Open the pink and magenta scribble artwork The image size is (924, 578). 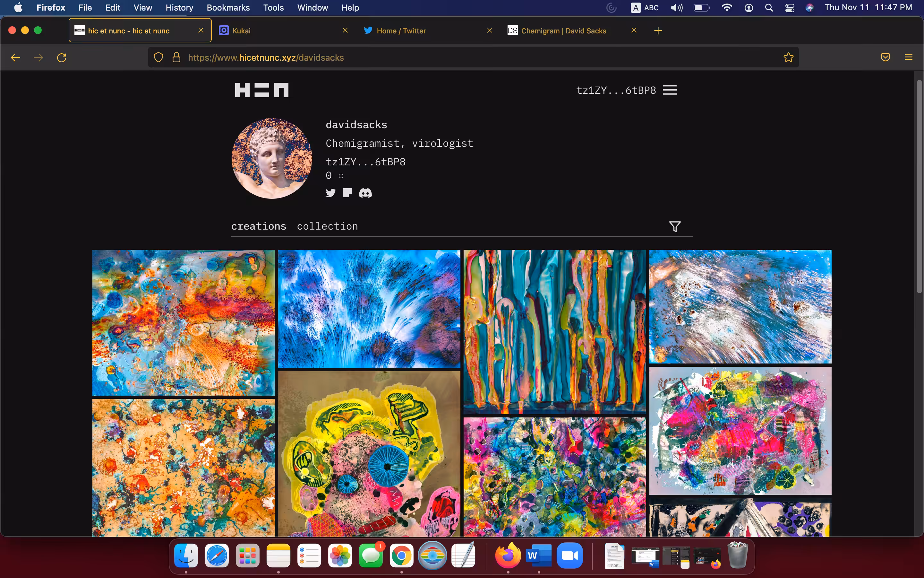(x=740, y=431)
